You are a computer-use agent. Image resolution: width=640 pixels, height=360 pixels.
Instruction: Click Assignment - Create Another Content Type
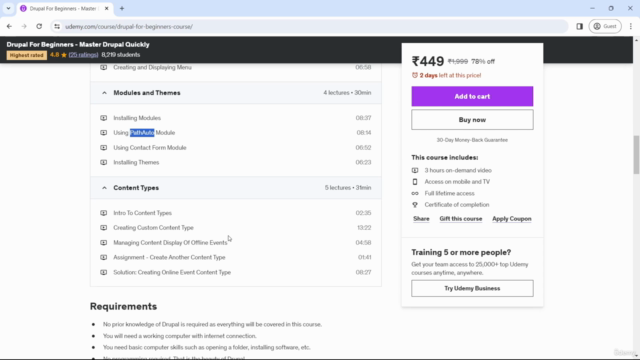click(169, 258)
